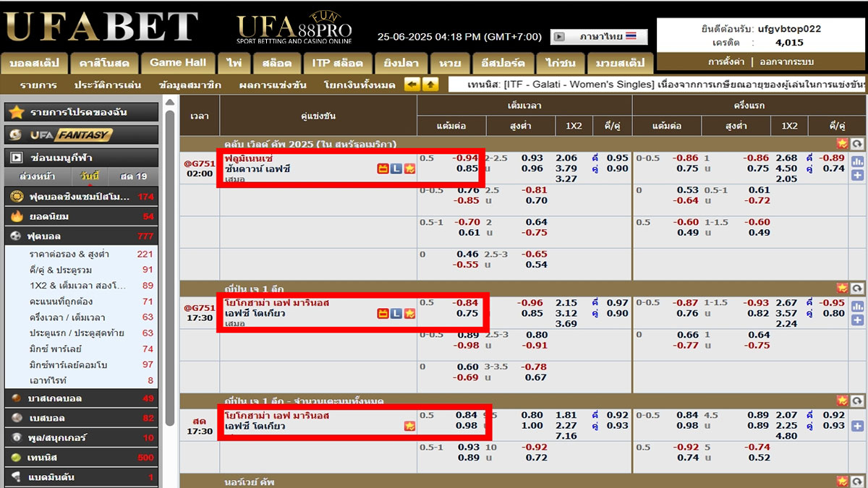Star the J1 League total corners header
This screenshot has width=868, height=488.
tap(842, 401)
